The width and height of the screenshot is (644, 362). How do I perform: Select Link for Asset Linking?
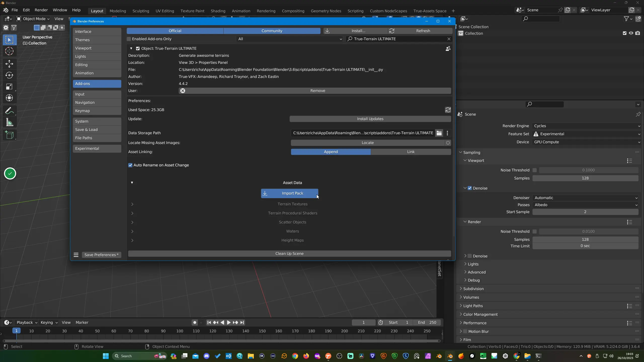[411, 152]
